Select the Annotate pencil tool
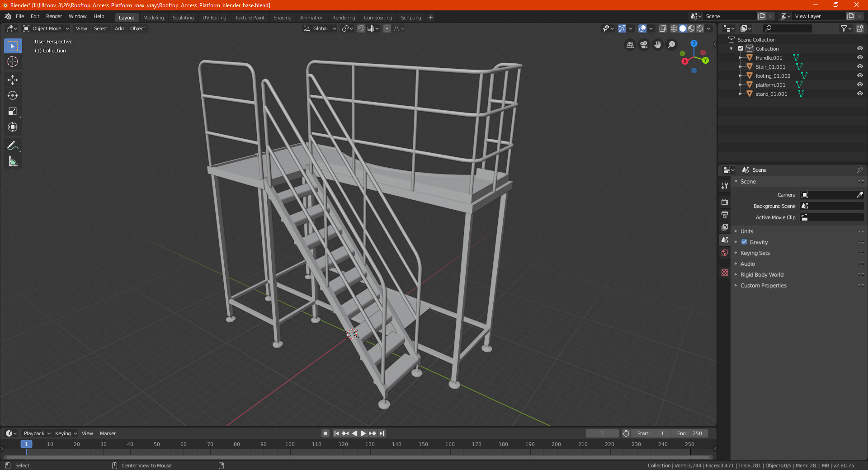The height and width of the screenshot is (470, 868). (13, 146)
